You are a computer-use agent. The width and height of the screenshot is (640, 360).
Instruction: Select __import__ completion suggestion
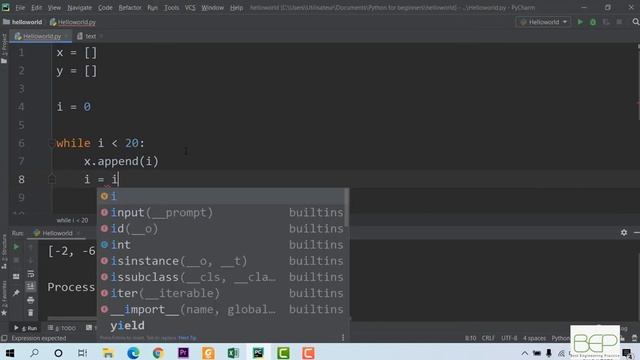tap(220, 309)
